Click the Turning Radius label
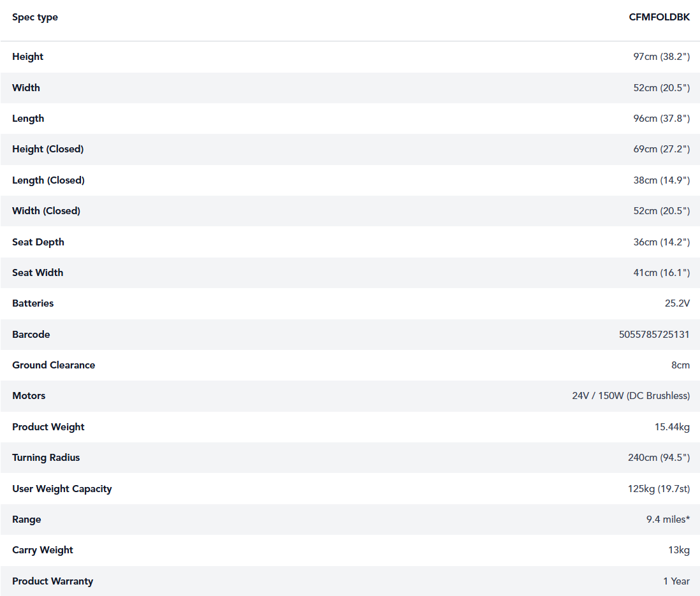The width and height of the screenshot is (700, 596). click(46, 458)
